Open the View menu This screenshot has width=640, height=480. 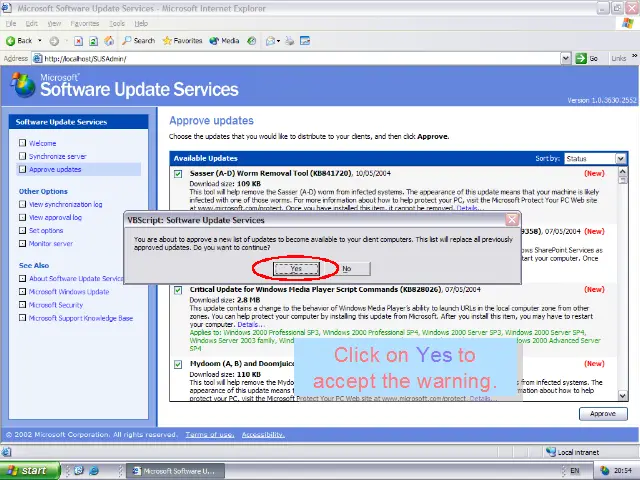[x=54, y=24]
